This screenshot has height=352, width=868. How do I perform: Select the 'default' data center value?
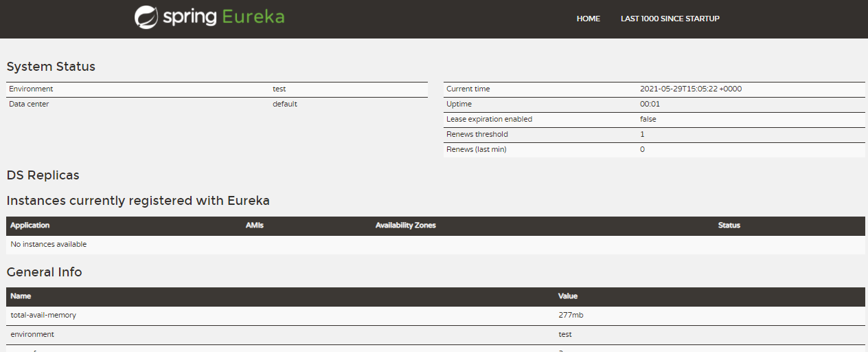(285, 104)
